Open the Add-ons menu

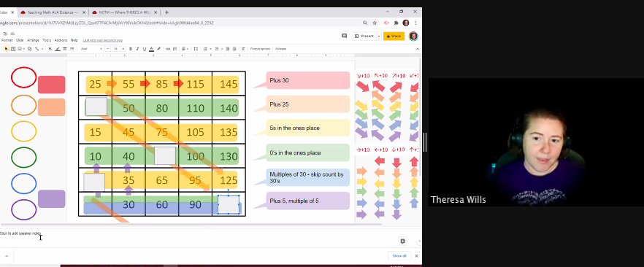point(61,40)
